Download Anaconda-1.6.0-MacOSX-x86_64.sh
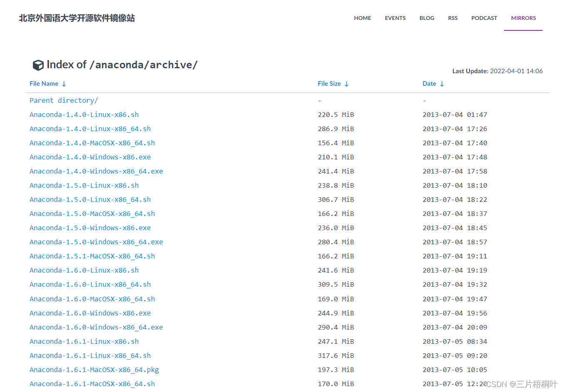Image resolution: width=564 pixels, height=392 pixels. [92, 299]
